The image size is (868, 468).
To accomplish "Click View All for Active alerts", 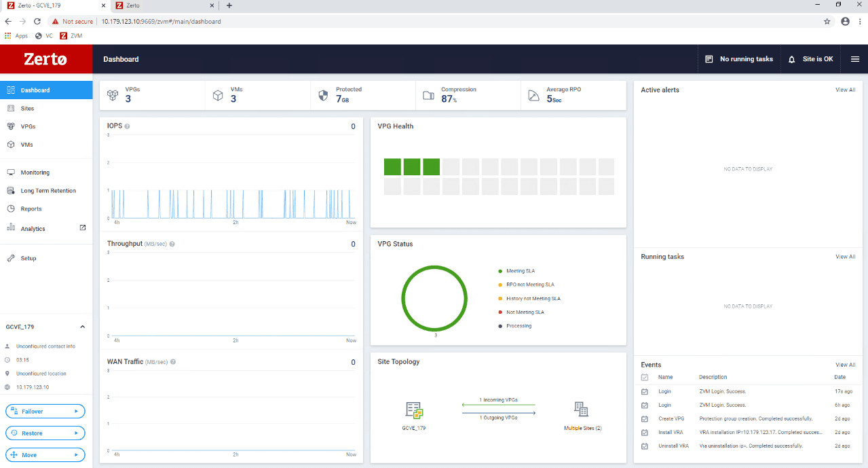I will pos(845,90).
